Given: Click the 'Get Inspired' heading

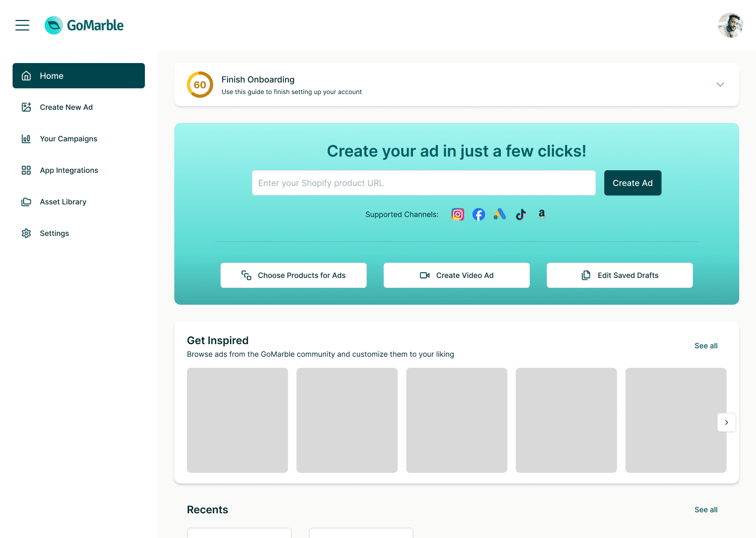Looking at the screenshot, I should [x=218, y=340].
